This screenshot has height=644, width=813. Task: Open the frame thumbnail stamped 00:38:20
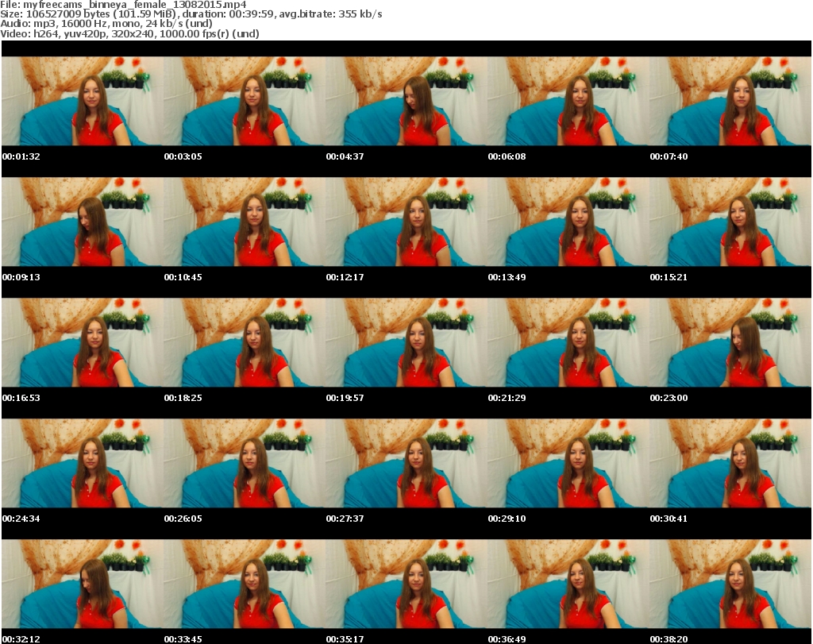point(730,584)
